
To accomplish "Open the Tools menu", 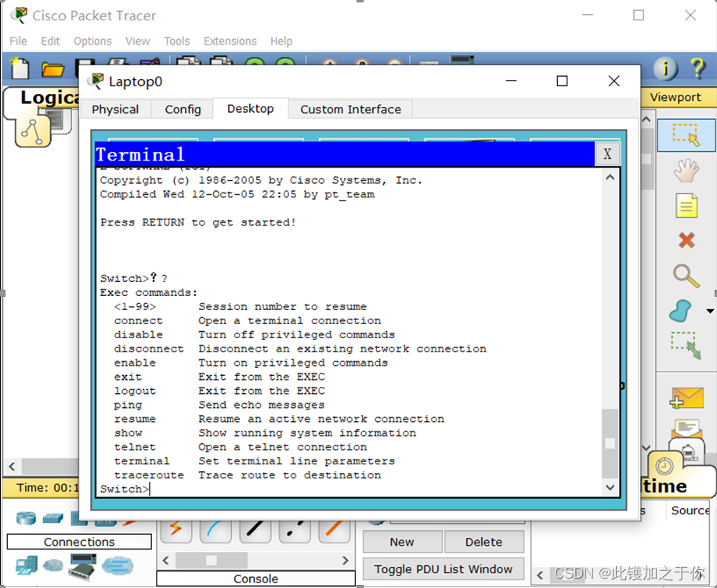I will point(177,41).
